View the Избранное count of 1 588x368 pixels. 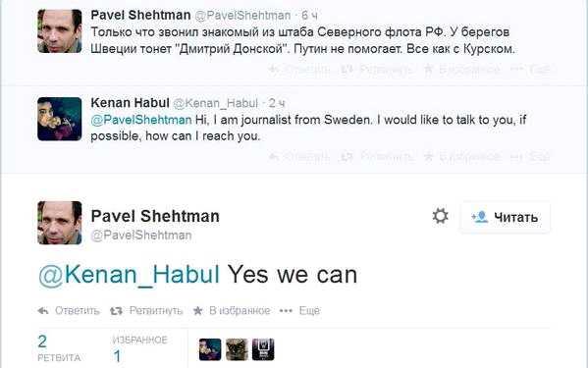(x=139, y=349)
